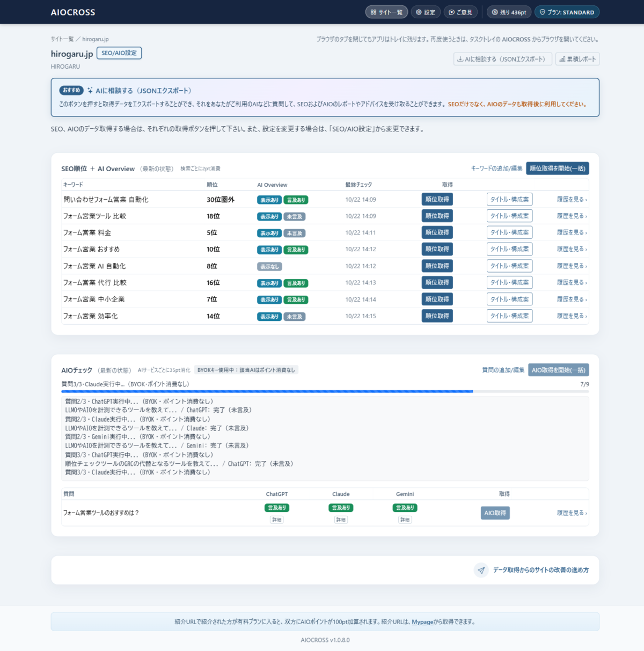This screenshot has height=651, width=644.
Task: Open タイトル・構成案 for フォーム営業ツール 比較
Action: click(x=509, y=216)
